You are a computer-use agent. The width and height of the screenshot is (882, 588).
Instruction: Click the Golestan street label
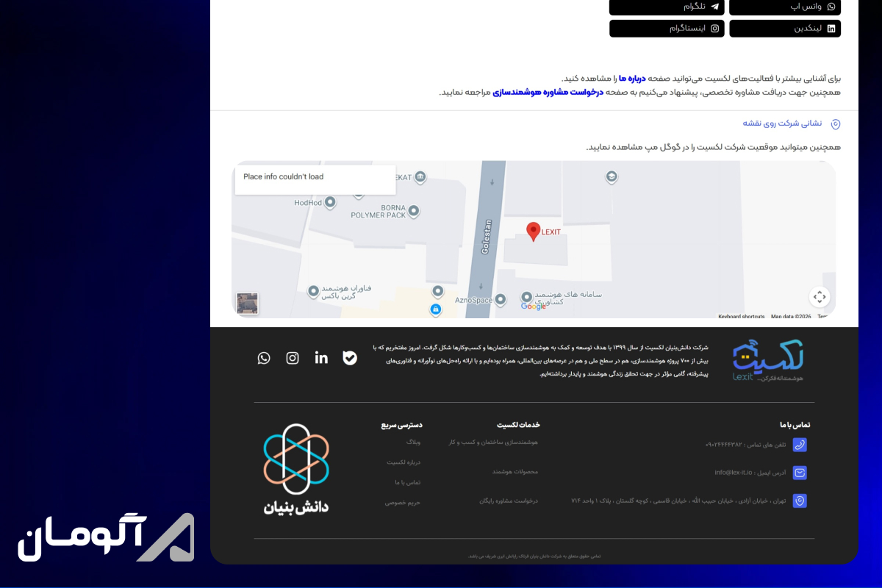coord(486,236)
